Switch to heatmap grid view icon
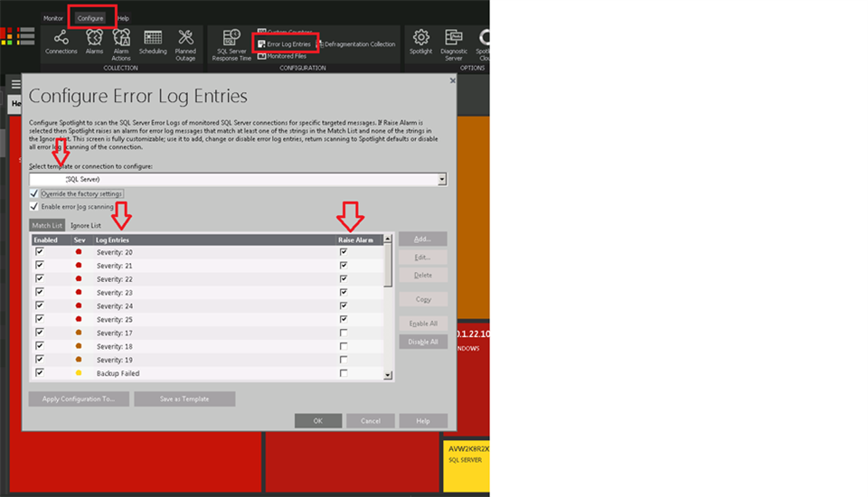Viewport: 868px width, 497px height. 6,36
